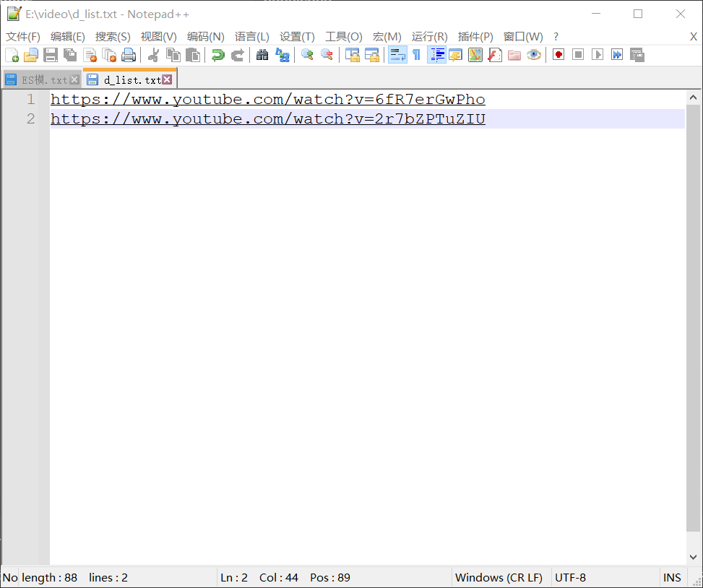Screen dimensions: 703x588
Task: Open the 编辑(E) menu
Action: 68,37
